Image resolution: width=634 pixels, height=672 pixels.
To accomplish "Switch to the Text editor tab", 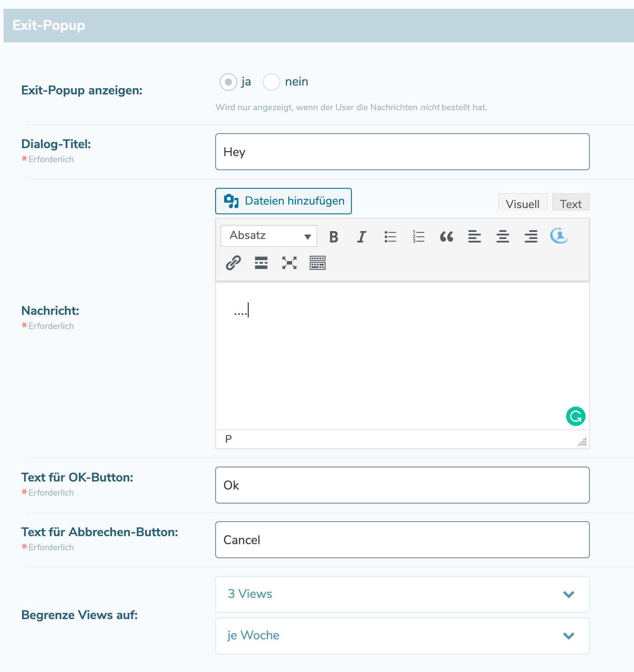I will pyautogui.click(x=571, y=204).
